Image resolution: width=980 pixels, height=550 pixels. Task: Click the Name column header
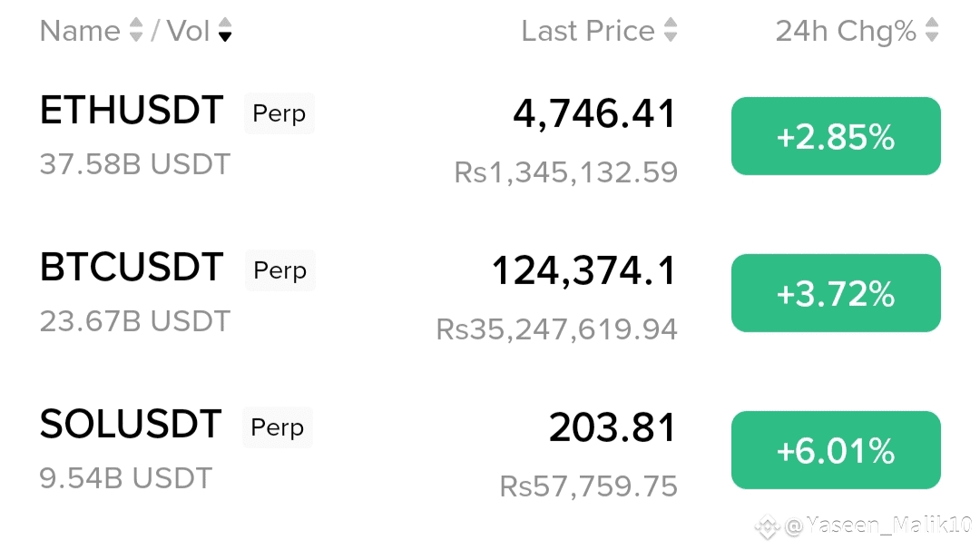pos(80,31)
